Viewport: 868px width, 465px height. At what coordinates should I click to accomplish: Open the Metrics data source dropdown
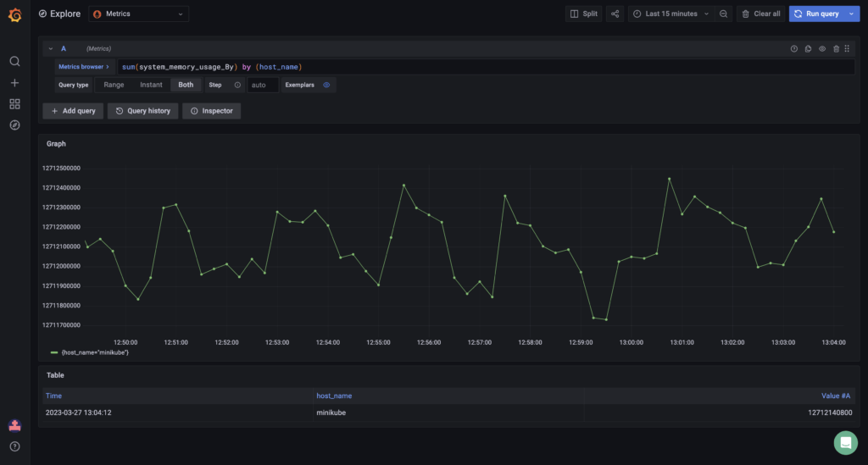tap(138, 14)
